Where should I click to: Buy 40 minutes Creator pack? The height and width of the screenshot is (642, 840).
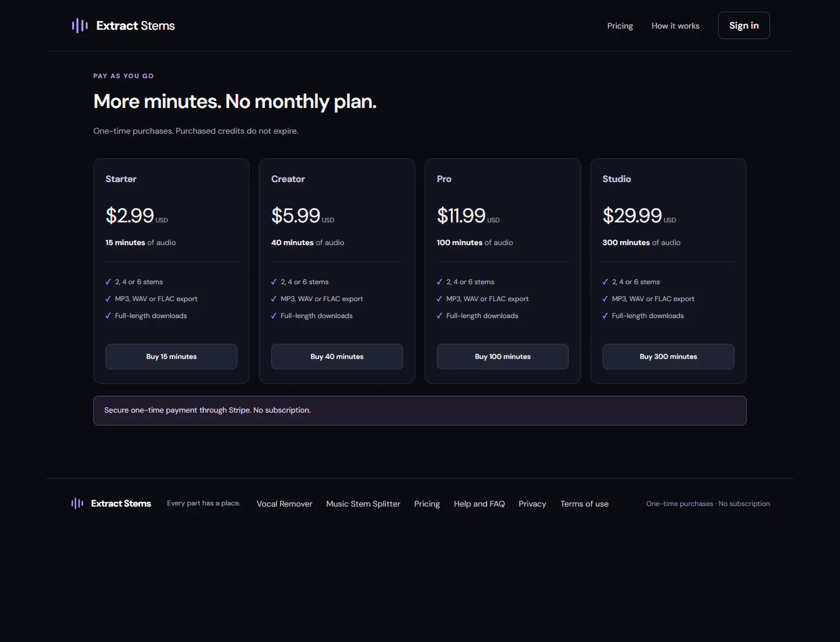pyautogui.click(x=337, y=357)
